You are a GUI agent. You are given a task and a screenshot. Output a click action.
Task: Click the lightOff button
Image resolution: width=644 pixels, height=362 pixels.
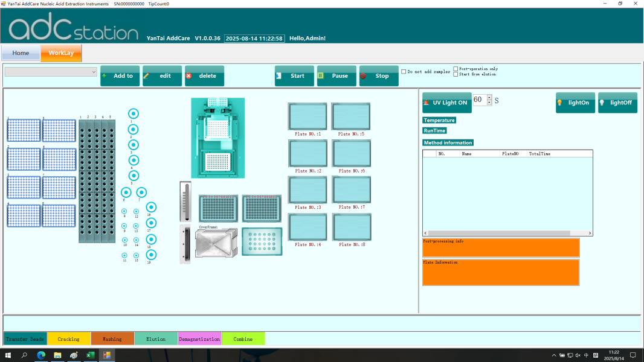coord(617,103)
